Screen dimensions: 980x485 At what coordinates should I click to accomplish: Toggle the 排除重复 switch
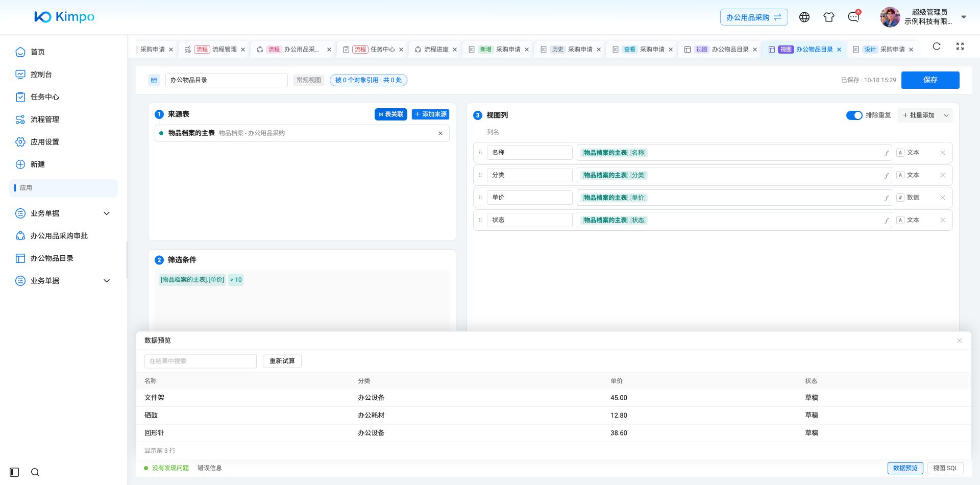tap(854, 115)
